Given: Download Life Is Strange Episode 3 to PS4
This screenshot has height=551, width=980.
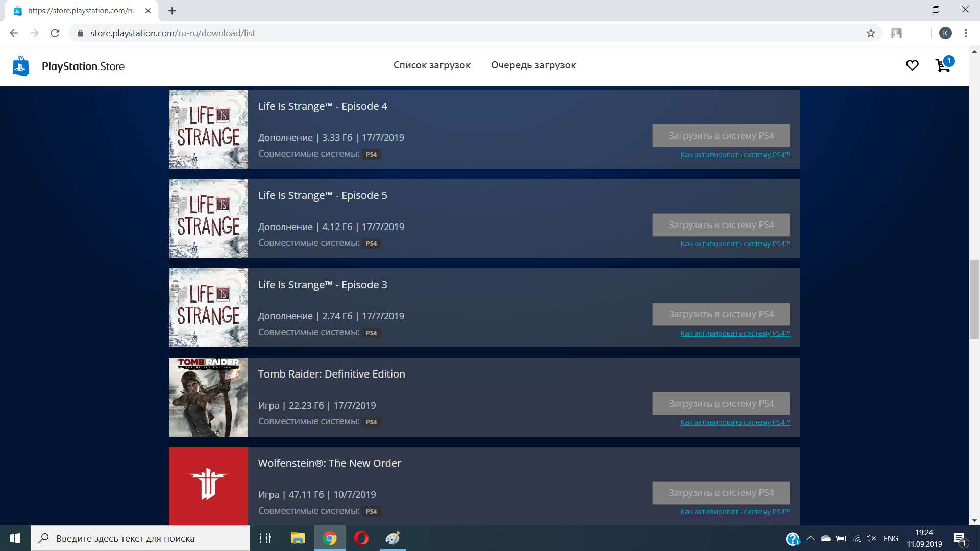Looking at the screenshot, I should [721, 314].
